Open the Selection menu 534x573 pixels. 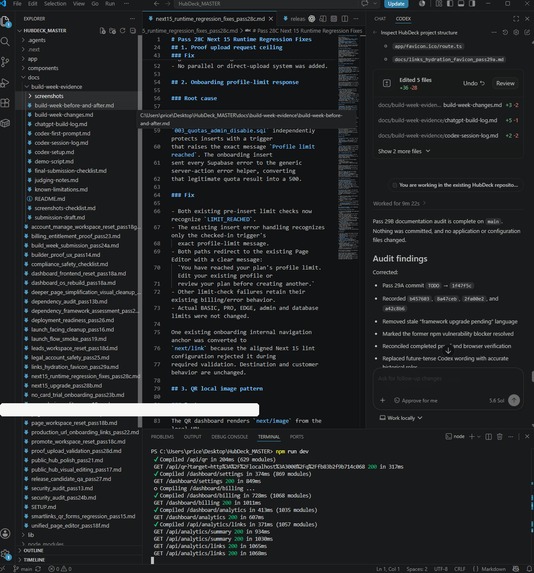55,4
